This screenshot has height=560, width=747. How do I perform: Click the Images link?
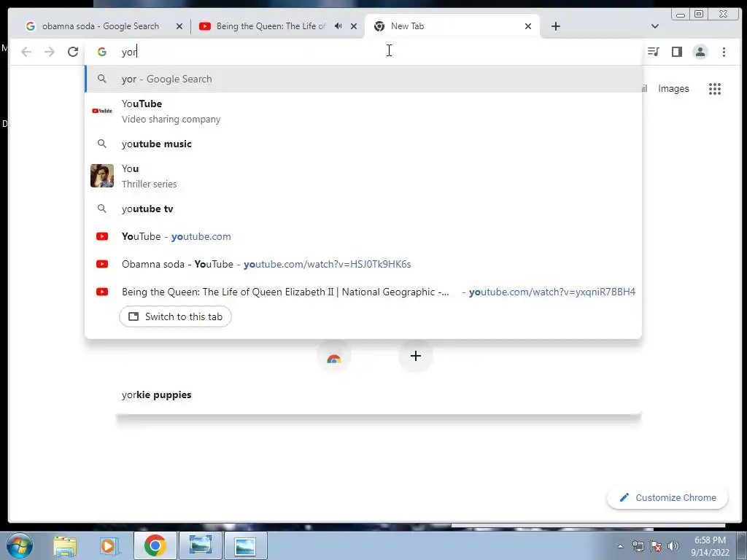(x=673, y=88)
